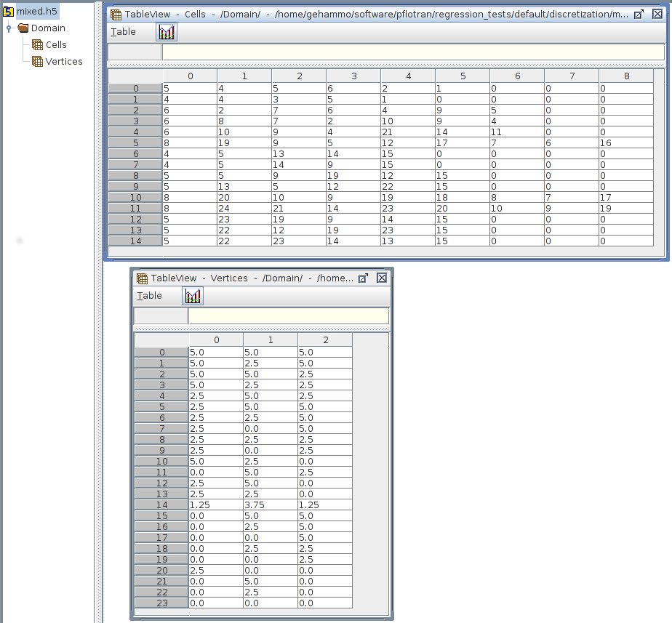Close the Cells TableView window
The width and height of the screenshot is (672, 623).
pyautogui.click(x=657, y=15)
